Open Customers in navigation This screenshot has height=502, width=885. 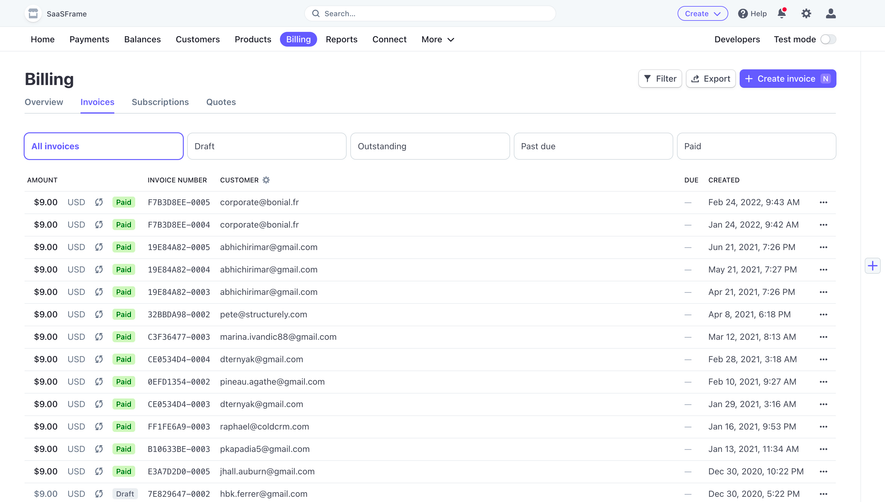(x=198, y=40)
